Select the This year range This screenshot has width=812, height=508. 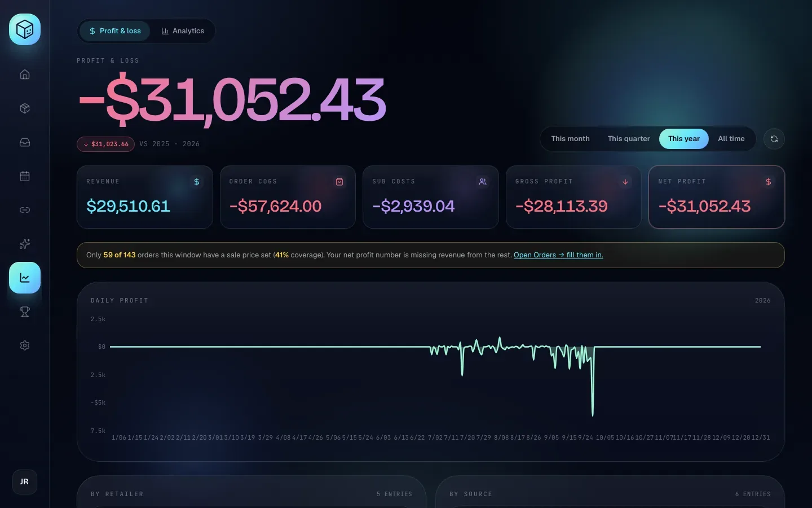coord(684,139)
